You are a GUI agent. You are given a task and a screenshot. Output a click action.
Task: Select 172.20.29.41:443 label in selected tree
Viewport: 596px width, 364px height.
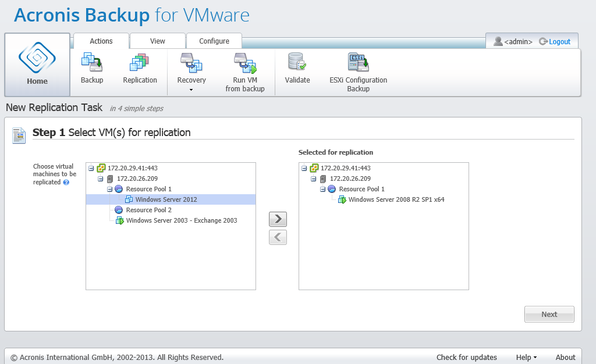coord(346,168)
